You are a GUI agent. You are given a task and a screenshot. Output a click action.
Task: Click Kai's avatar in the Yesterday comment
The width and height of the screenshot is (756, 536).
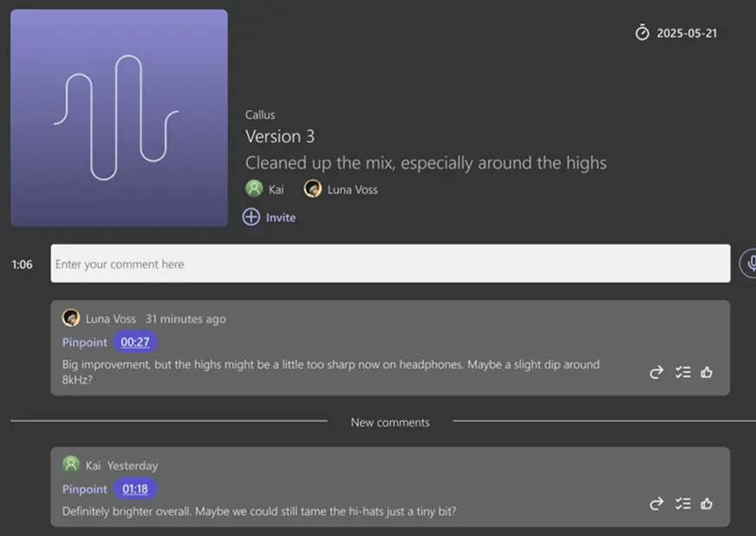click(x=71, y=465)
